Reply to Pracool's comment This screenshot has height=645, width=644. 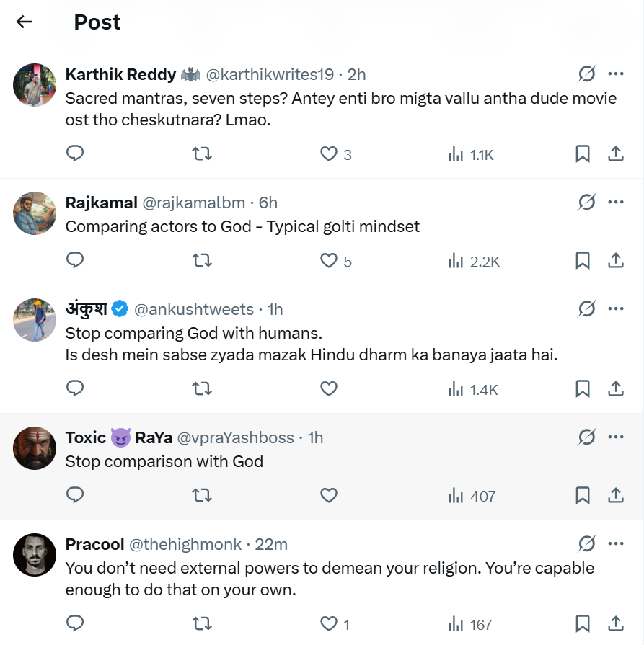75,623
